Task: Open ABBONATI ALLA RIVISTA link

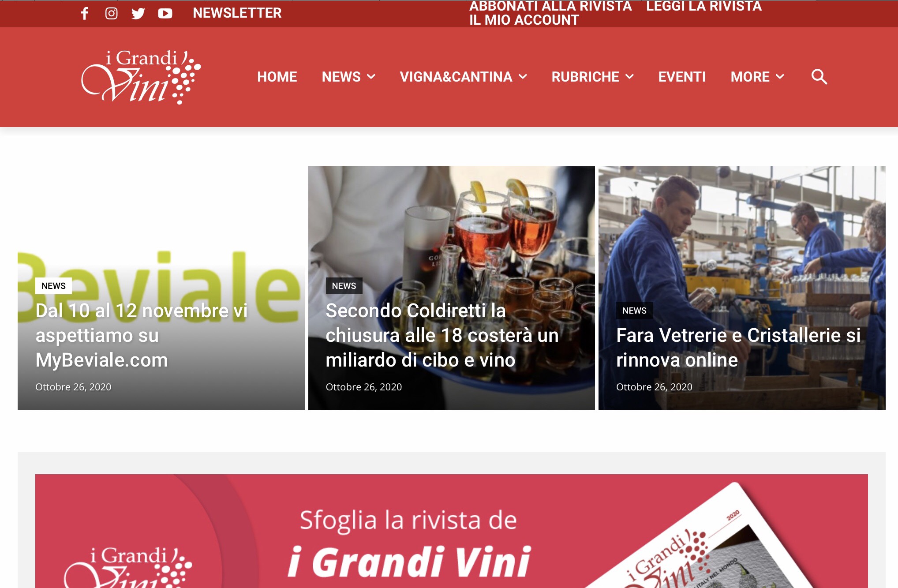Action: pos(550,6)
